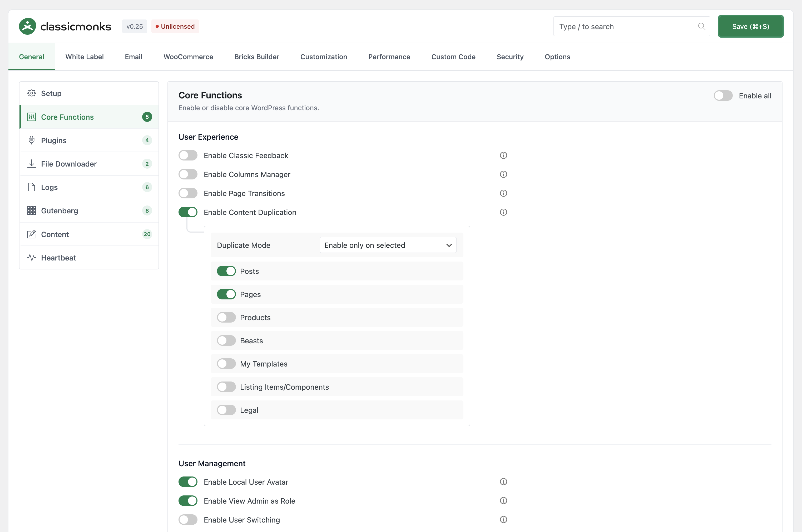Click the Content edit pencil icon
This screenshot has height=532, width=802.
click(32, 234)
